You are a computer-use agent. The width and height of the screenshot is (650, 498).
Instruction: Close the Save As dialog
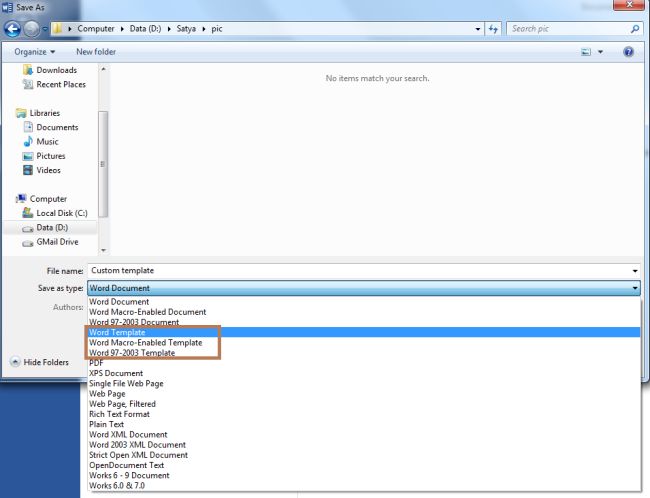tap(628, 5)
